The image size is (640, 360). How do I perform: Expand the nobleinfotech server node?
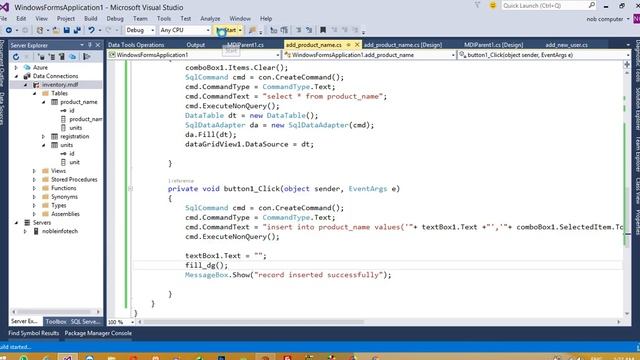pos(25,231)
